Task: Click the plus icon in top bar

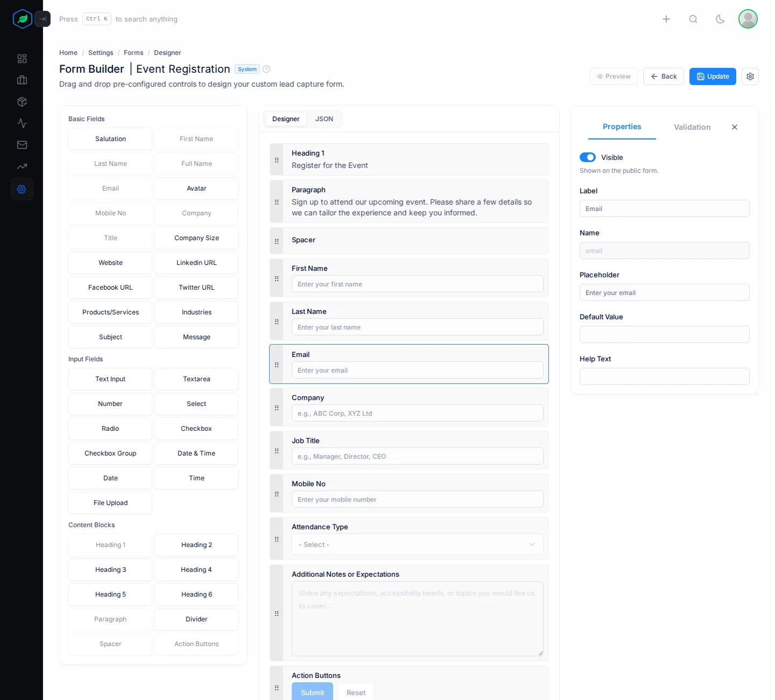Action: click(666, 19)
